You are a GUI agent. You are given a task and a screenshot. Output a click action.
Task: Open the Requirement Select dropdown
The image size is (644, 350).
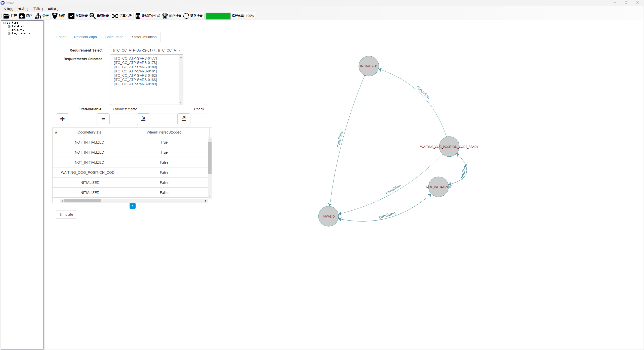(x=146, y=50)
